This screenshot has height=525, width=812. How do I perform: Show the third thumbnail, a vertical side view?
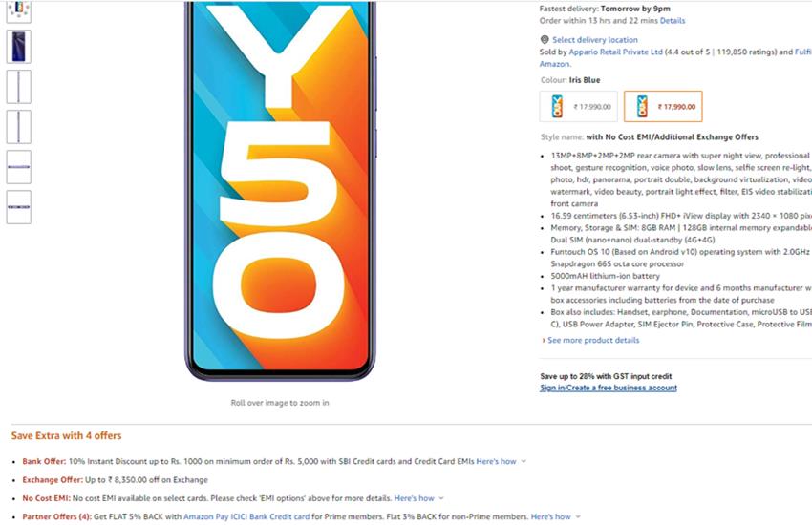(x=18, y=87)
